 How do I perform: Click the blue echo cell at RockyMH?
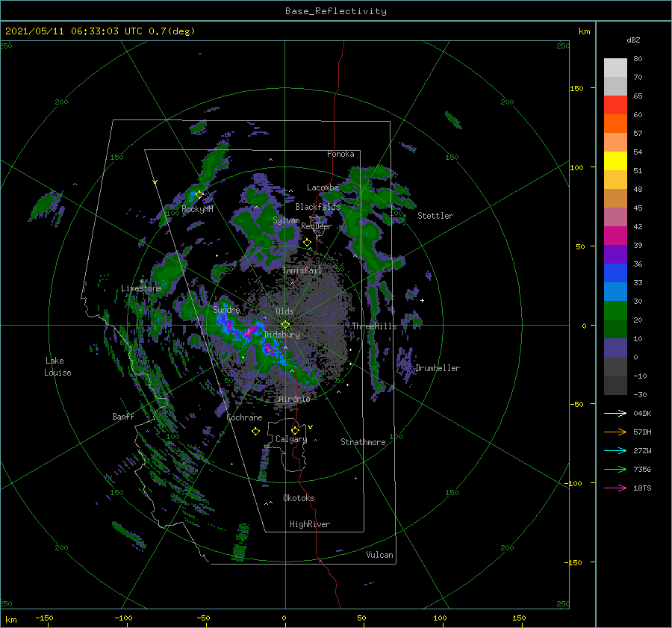193,196
